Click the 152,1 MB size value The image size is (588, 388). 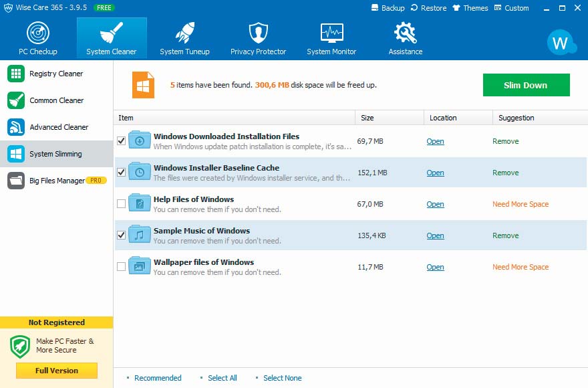(x=372, y=173)
